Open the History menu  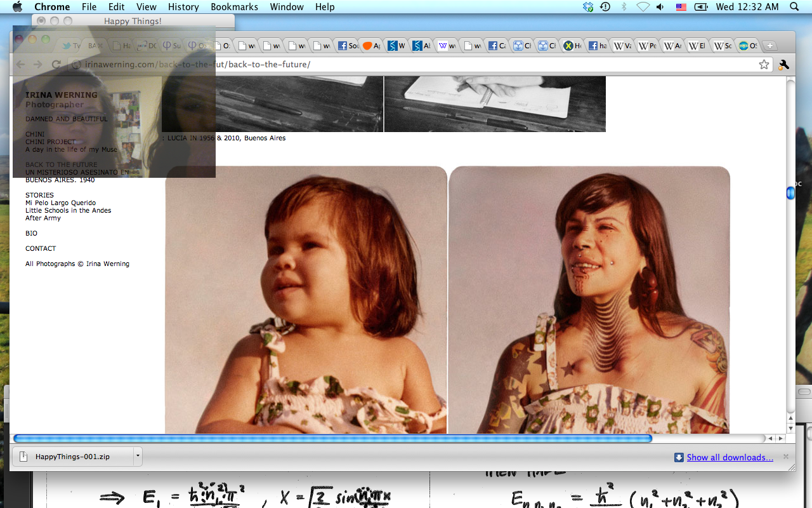183,7
